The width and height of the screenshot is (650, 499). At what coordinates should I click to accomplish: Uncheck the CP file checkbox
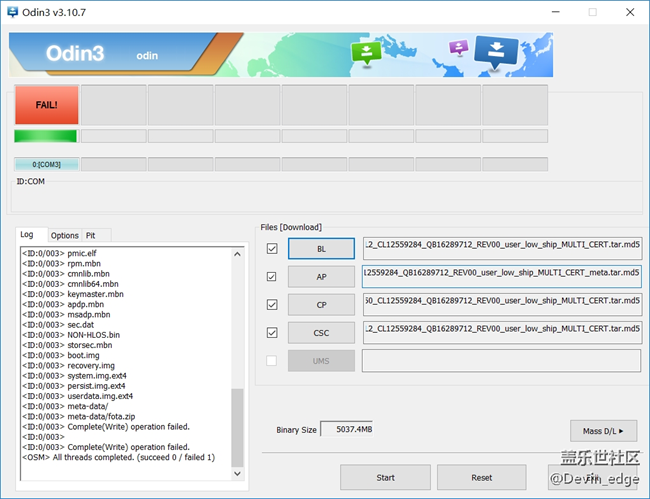point(272,304)
